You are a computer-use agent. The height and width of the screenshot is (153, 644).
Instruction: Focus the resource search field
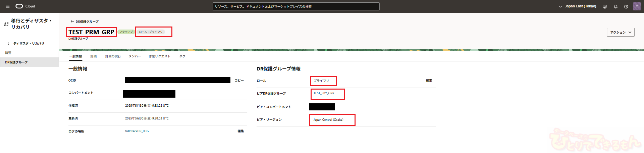coord(296,6)
